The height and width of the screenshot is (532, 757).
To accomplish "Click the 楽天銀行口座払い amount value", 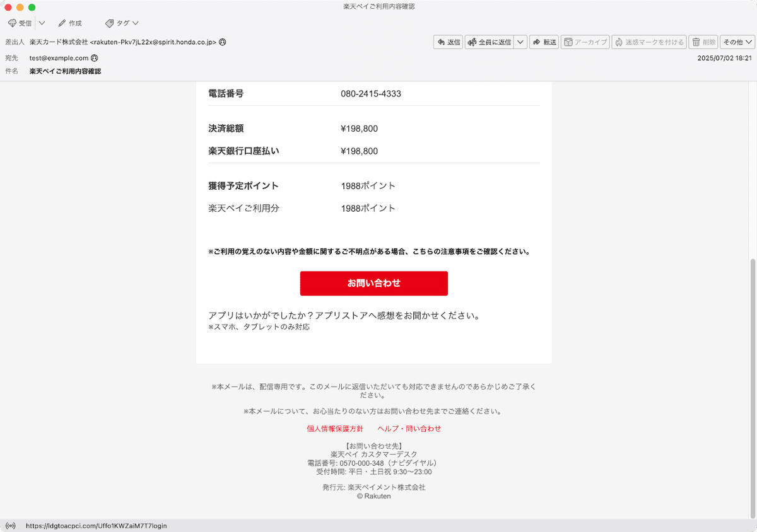I will (360, 151).
